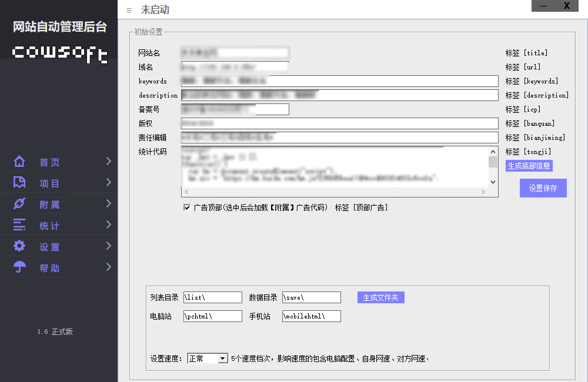Click the 生成底部信息 button
The height and width of the screenshot is (382, 588).
(529, 166)
